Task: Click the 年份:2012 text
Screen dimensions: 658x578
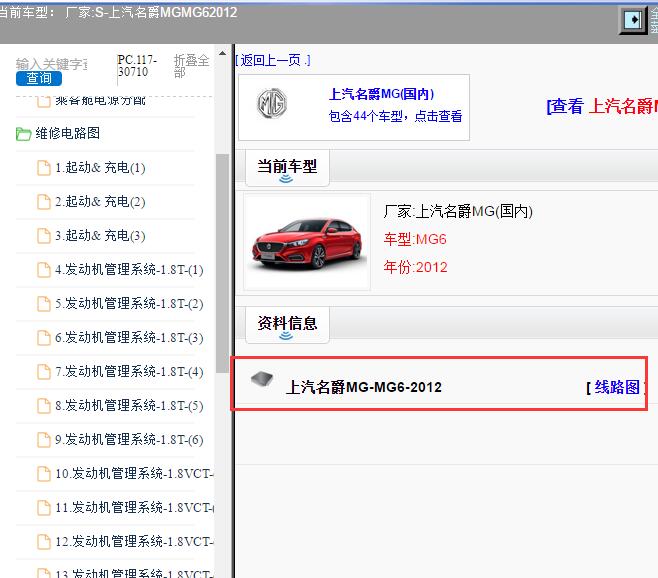Action: coord(415,267)
